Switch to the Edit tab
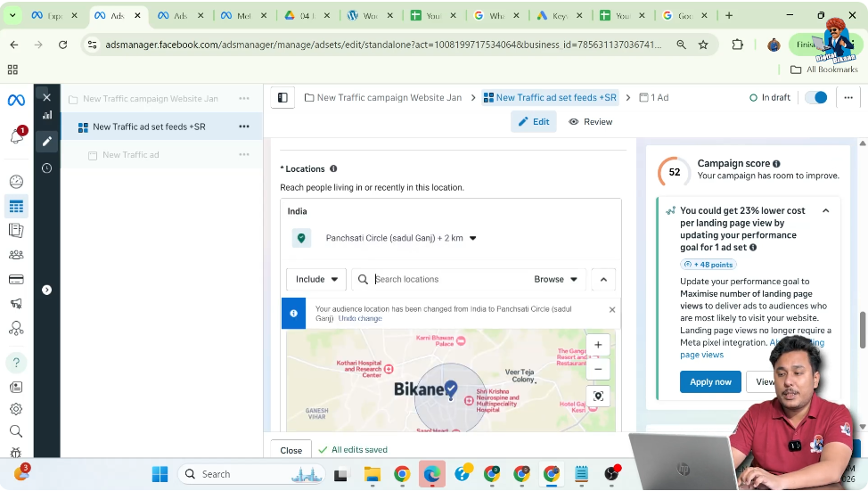The width and height of the screenshot is (868, 491). pos(534,122)
